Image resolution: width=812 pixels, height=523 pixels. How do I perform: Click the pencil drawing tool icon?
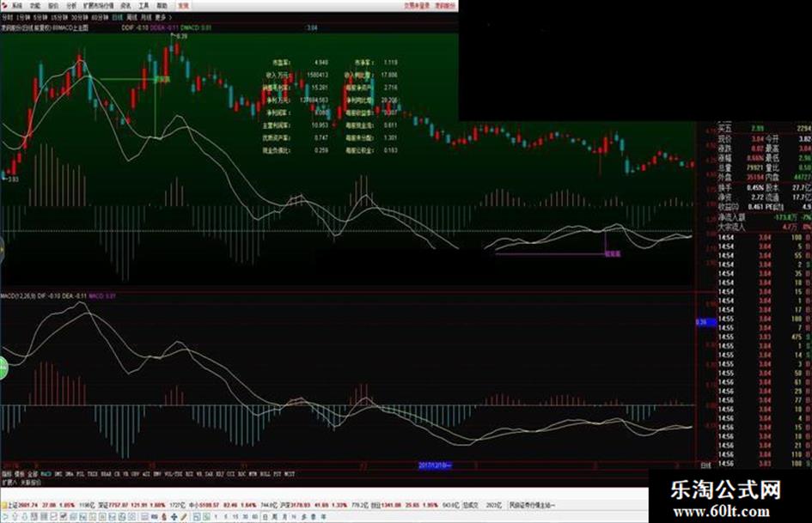184,517
